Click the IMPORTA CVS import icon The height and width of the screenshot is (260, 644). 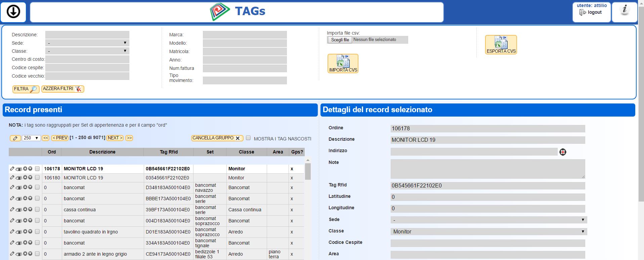pyautogui.click(x=343, y=63)
